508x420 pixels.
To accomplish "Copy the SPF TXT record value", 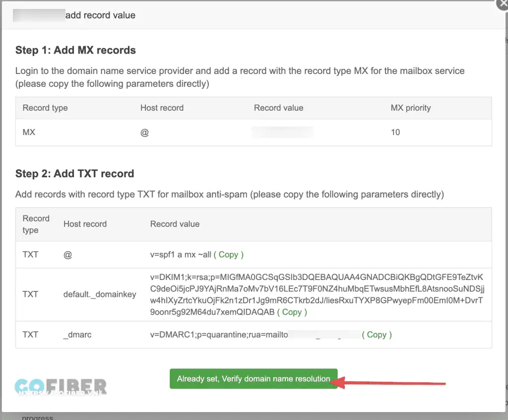I will click(228, 255).
